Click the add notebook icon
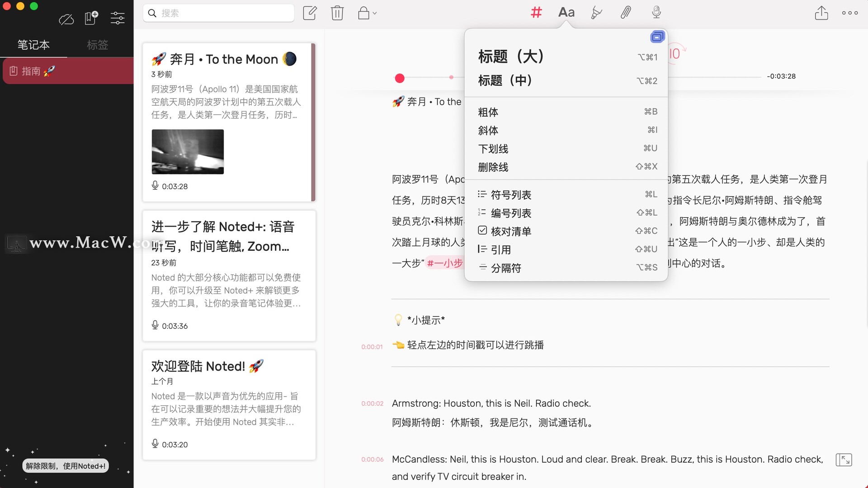 tap(91, 18)
